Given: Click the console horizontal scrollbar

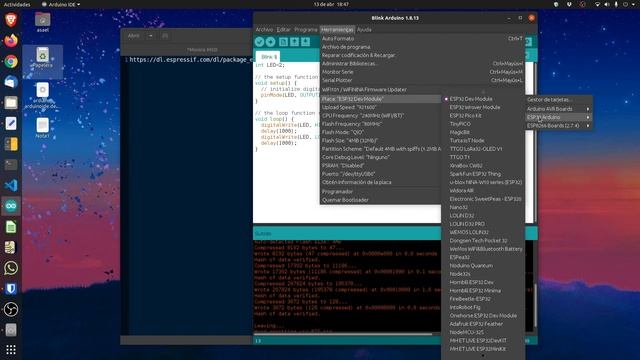Looking at the screenshot, I should (343, 334).
